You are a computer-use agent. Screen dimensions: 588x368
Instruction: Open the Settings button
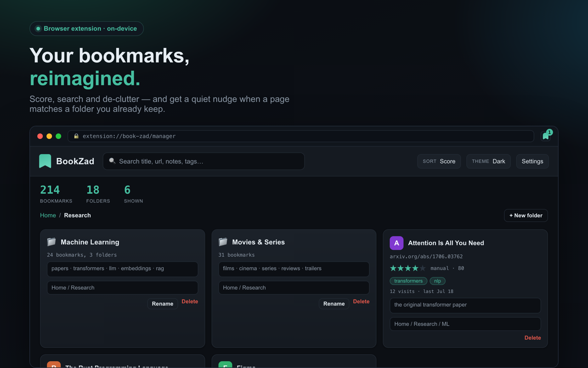tap(532, 161)
